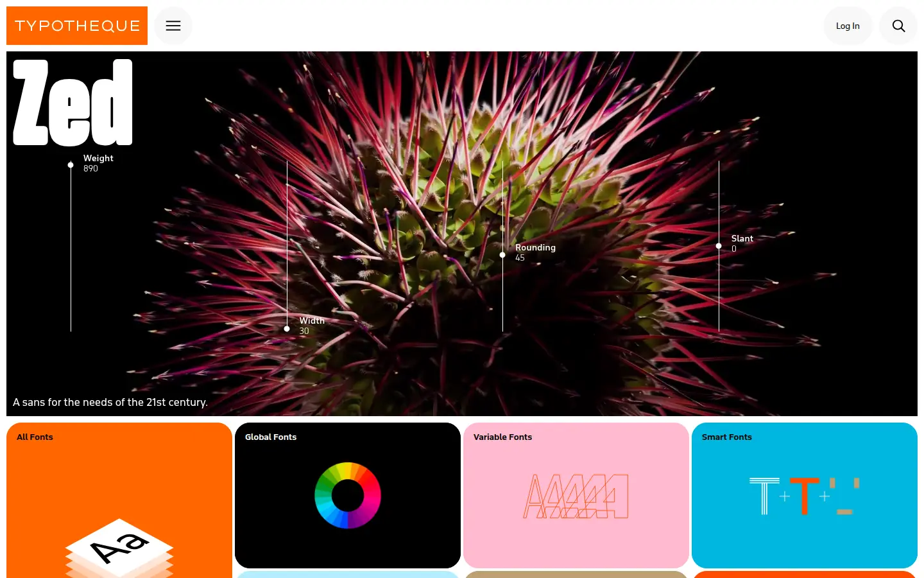Click the Width slider handle

(287, 329)
